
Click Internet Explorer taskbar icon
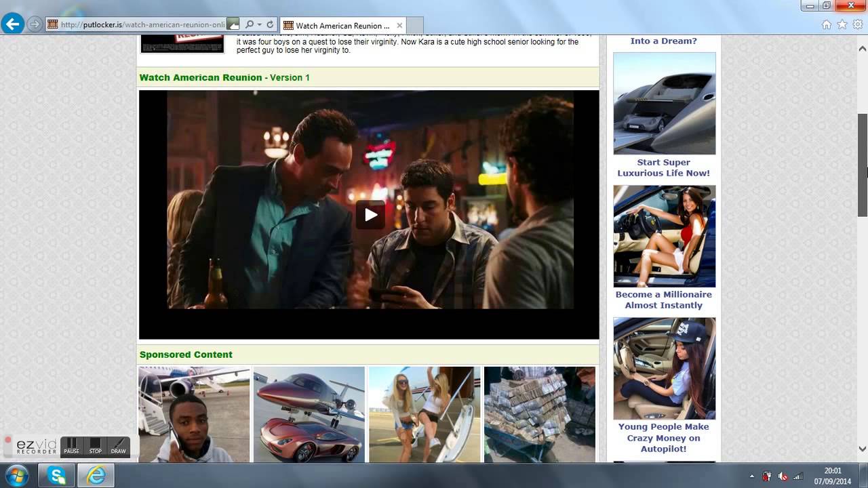click(96, 475)
